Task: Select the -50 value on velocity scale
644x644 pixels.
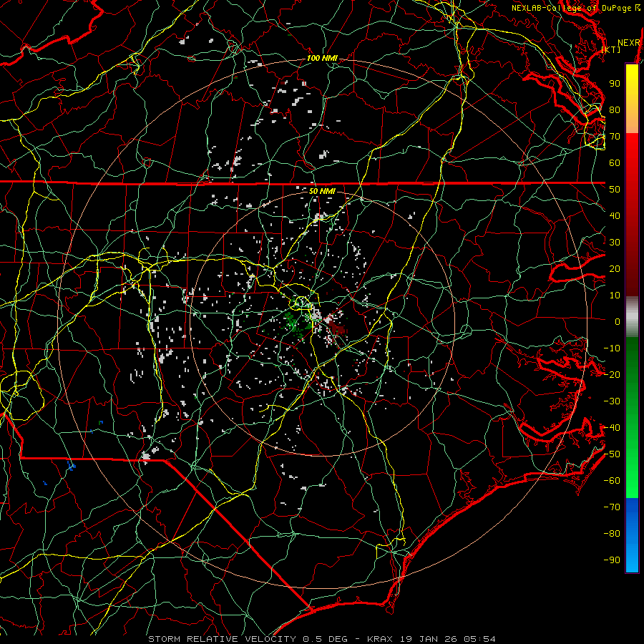Action: tap(612, 454)
